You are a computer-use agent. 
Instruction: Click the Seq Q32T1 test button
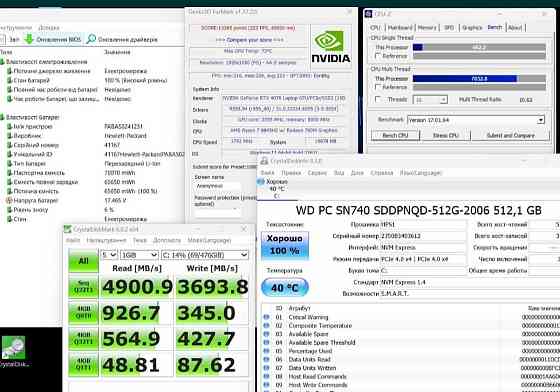[x=83, y=287]
